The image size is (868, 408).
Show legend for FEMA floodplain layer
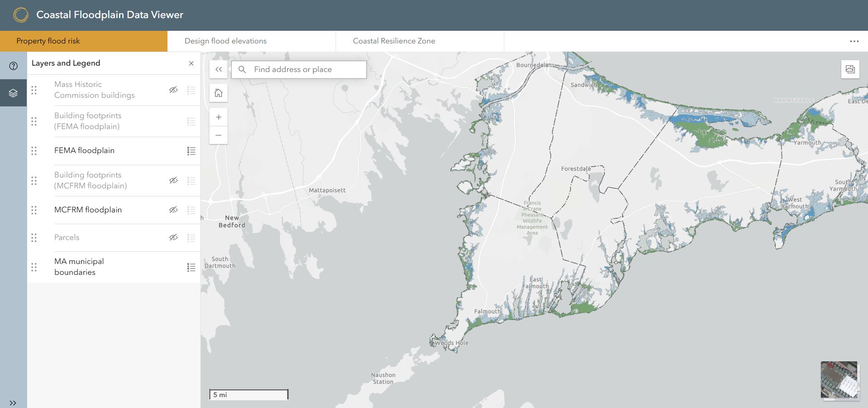point(191,151)
